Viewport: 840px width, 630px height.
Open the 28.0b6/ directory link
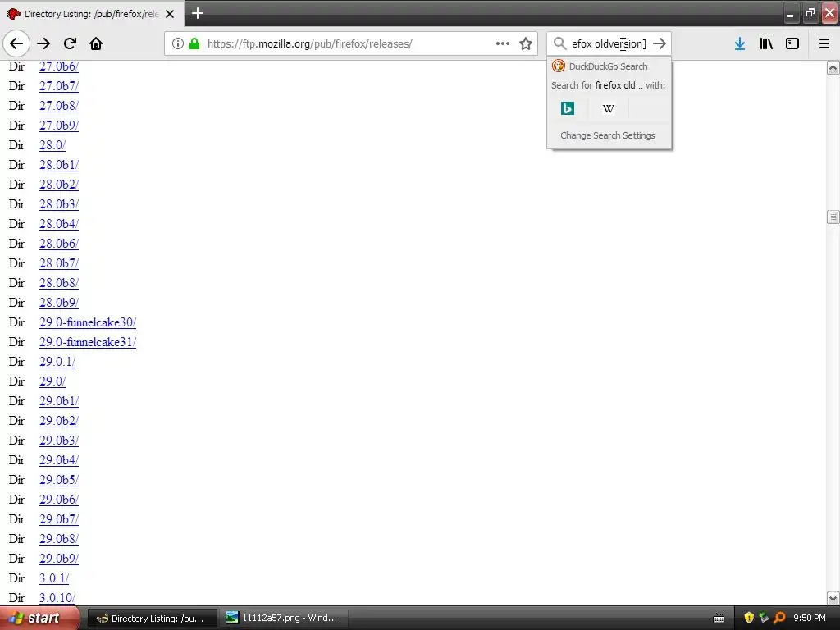click(x=59, y=244)
